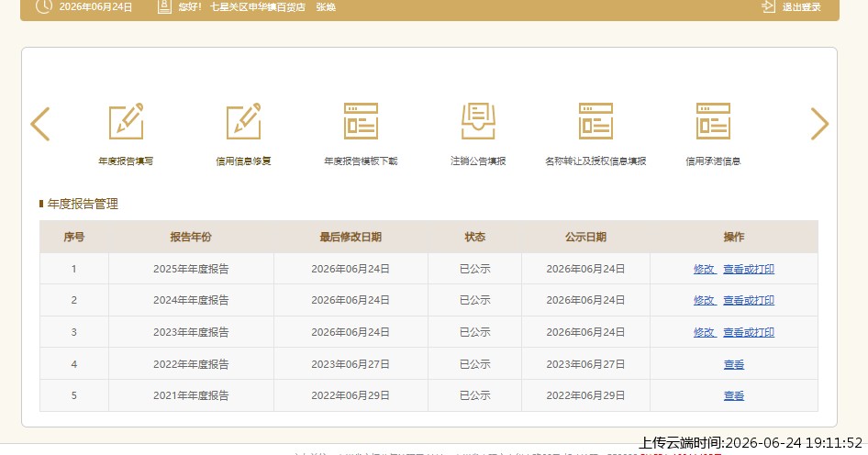Click 修改 for the 2024年年度报告 row
The height and width of the screenshot is (455, 868).
(705, 300)
